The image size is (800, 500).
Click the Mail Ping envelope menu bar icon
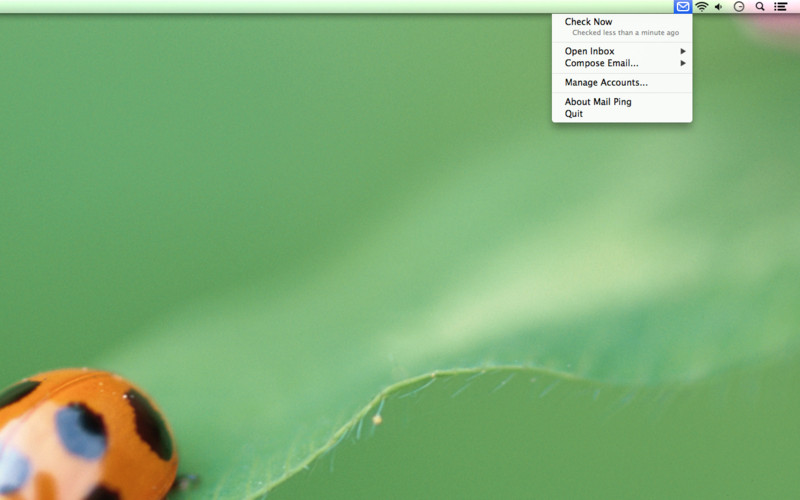point(682,7)
